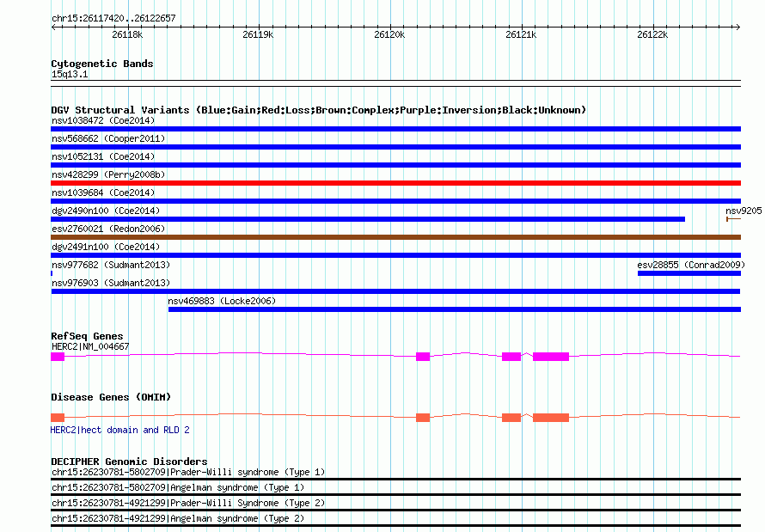Select the nsv1039684 (Coe2014) variant label
This screenshot has height=532, width=765.
(103, 193)
